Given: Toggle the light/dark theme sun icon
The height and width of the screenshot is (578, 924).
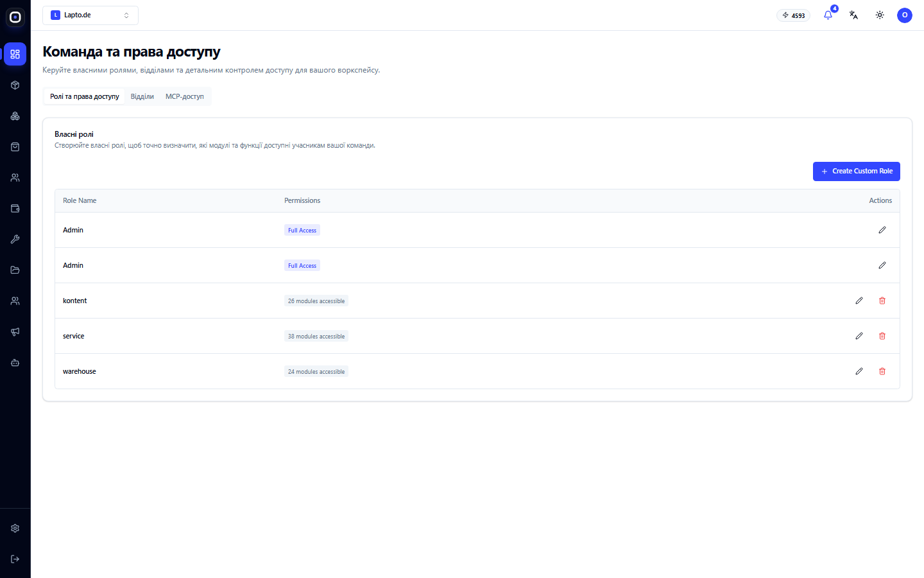Looking at the screenshot, I should (x=880, y=15).
